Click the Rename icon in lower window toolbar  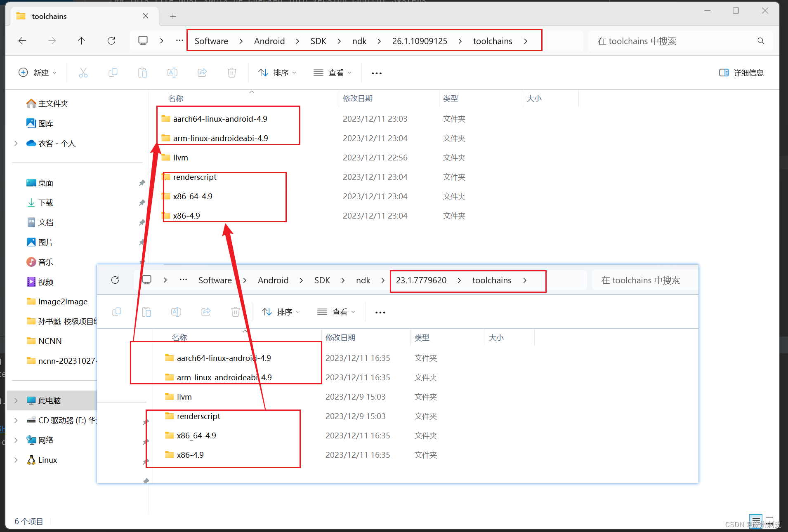point(176,312)
